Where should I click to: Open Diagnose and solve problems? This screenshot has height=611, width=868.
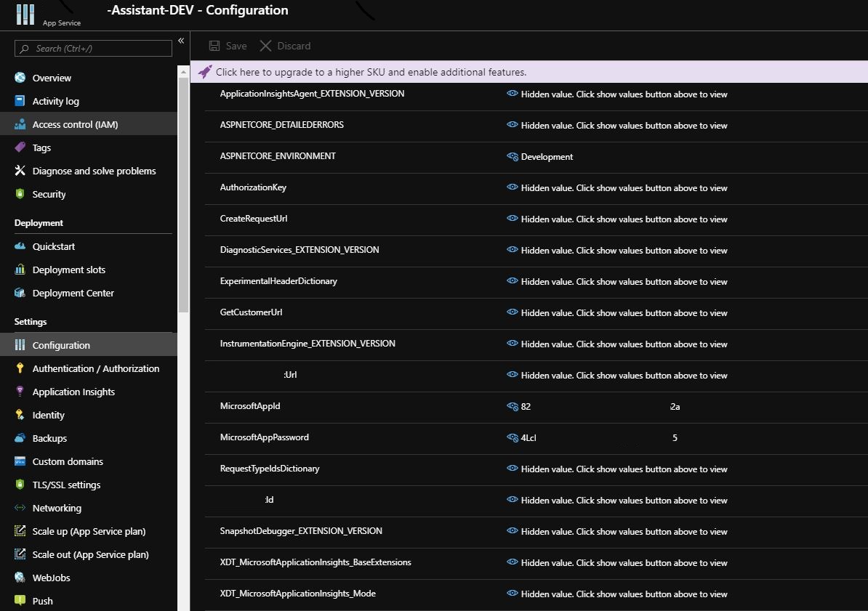pyautogui.click(x=95, y=171)
